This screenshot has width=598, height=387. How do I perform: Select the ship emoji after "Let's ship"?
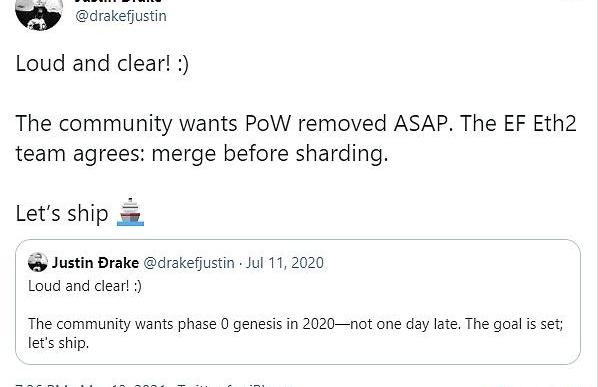130,212
